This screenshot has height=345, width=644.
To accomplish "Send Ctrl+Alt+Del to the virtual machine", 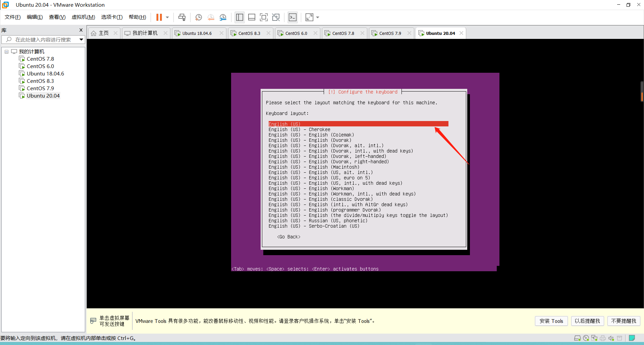I will [182, 17].
